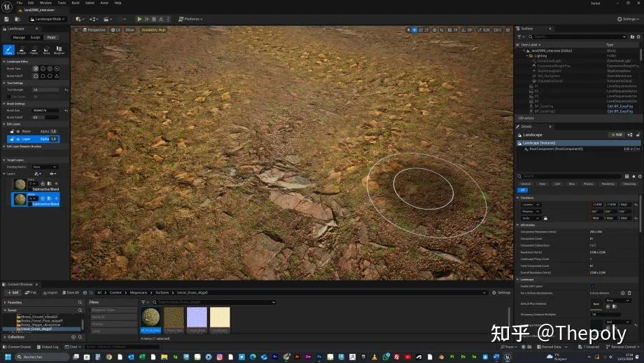
Task: Choose the Component brush type icon
Action: point(57,69)
